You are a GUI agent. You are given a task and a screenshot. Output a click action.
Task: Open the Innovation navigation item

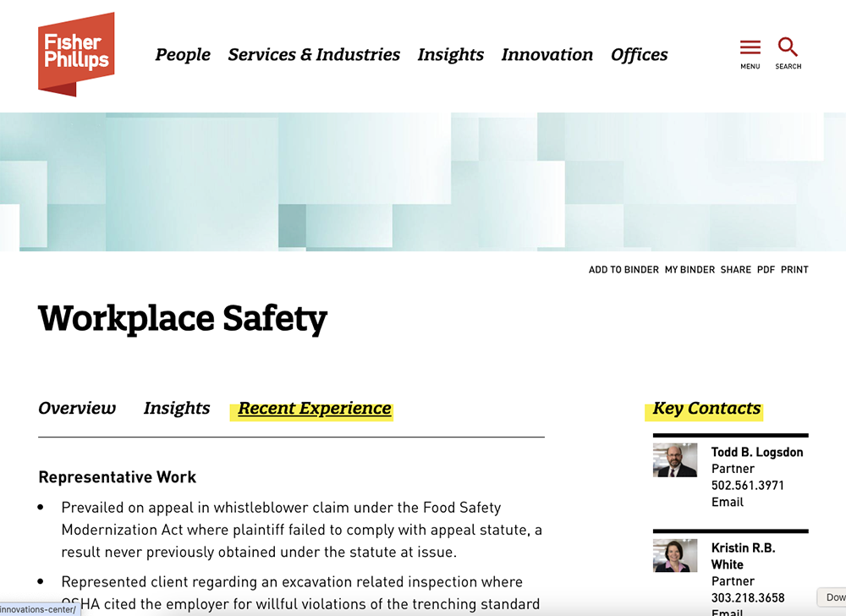pyautogui.click(x=547, y=55)
